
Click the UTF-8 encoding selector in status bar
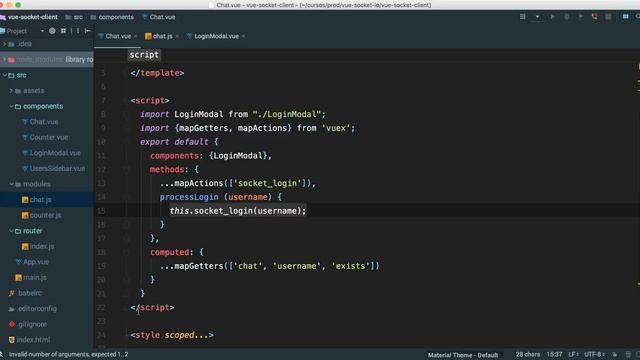click(x=594, y=354)
